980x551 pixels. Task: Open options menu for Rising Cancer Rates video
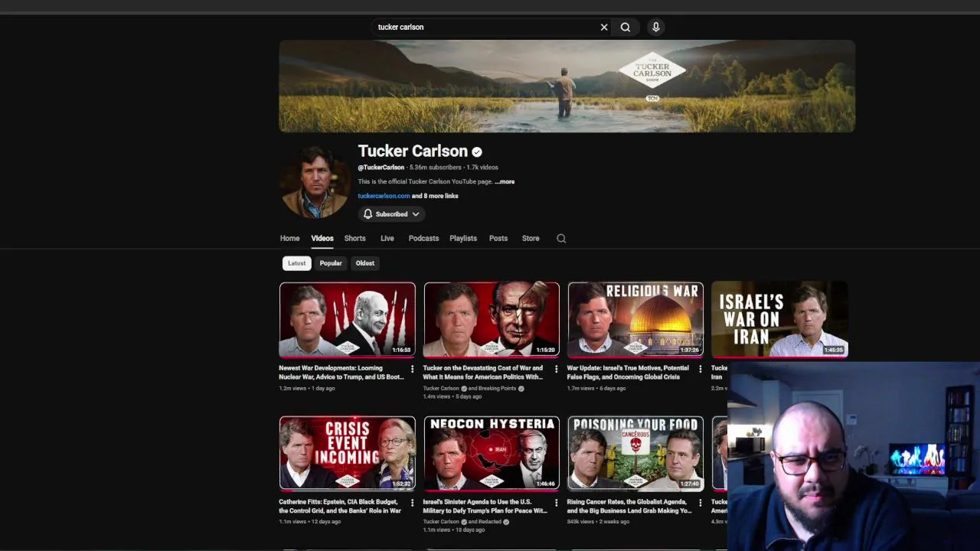click(700, 503)
